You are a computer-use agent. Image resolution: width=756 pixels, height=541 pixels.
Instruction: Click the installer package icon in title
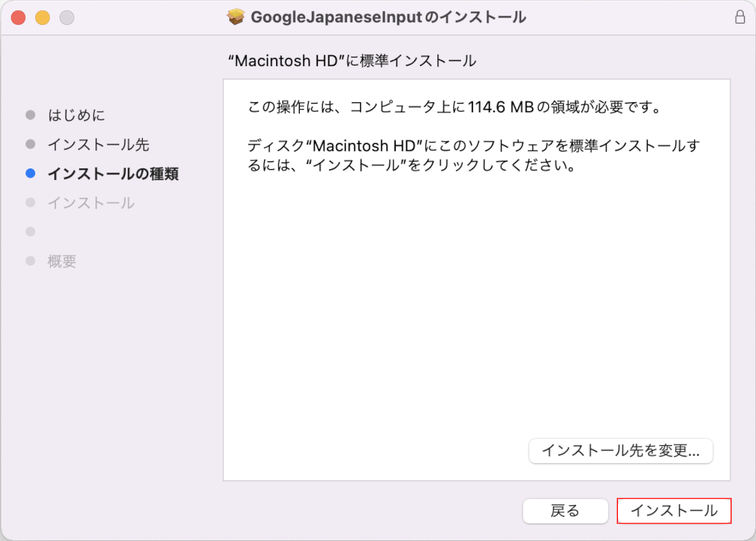pos(236,18)
